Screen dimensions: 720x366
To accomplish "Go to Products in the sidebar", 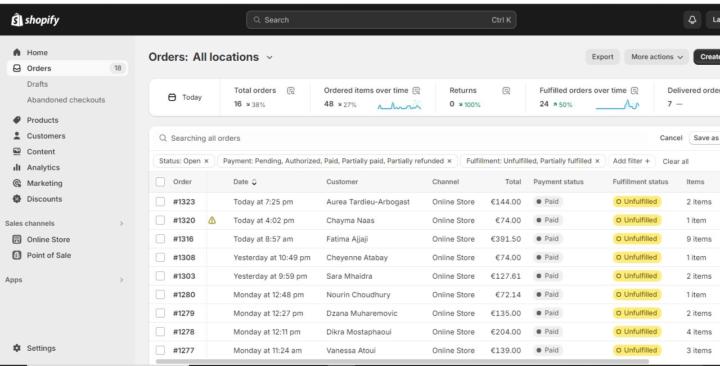I will click(x=42, y=120).
